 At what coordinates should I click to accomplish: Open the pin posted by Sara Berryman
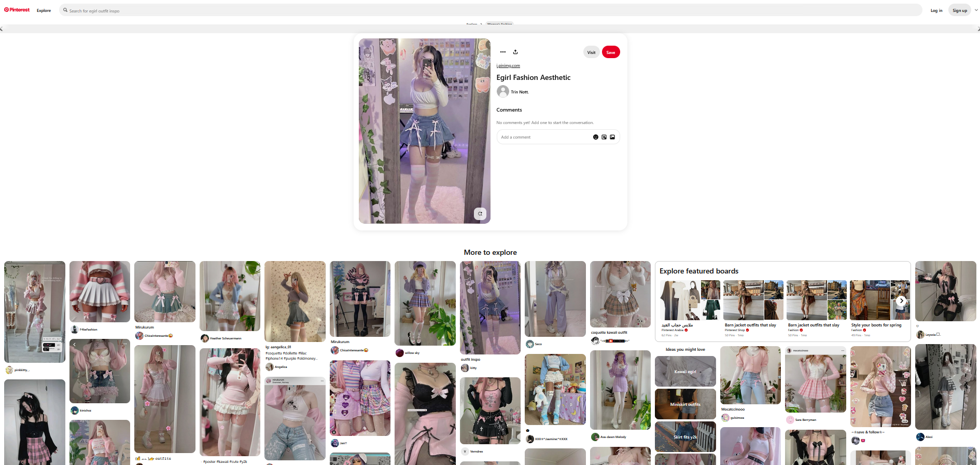[x=816, y=379]
